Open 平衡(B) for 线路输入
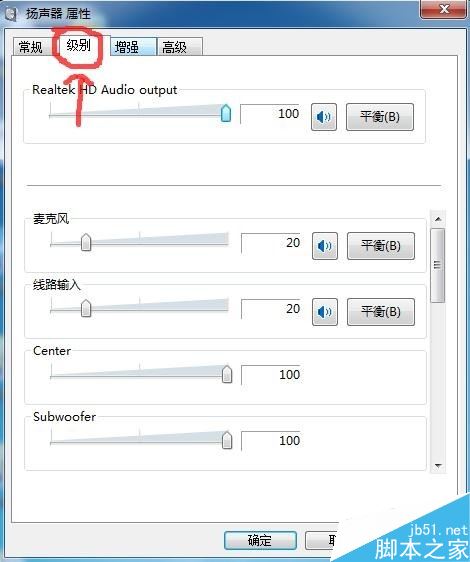 pyautogui.click(x=381, y=312)
